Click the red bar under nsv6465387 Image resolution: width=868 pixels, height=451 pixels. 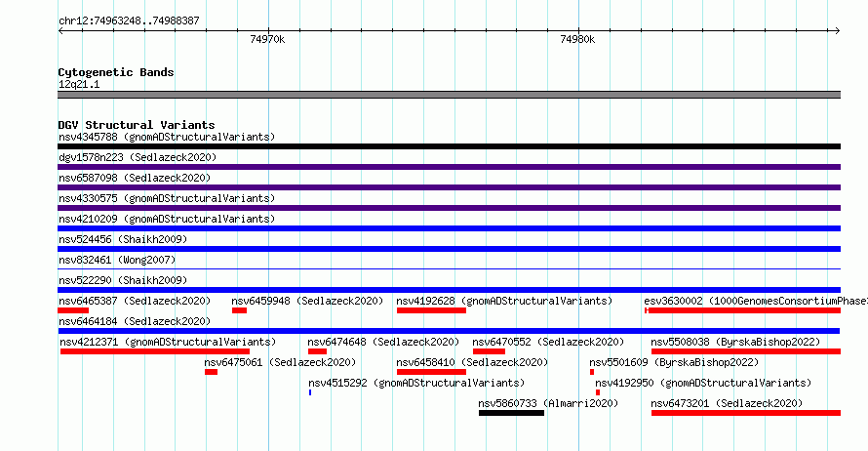coord(73,310)
